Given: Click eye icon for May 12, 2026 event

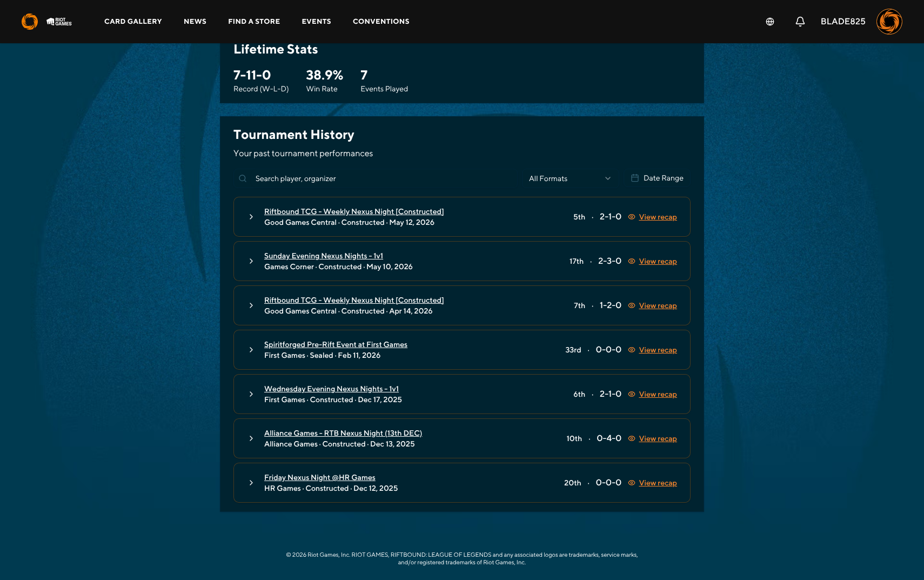Looking at the screenshot, I should pos(632,217).
